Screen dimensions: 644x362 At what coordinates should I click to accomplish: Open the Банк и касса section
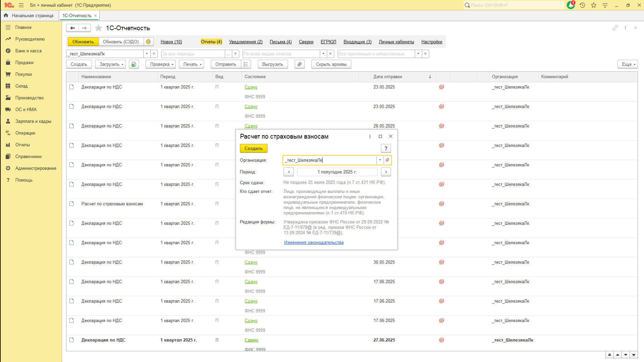click(29, 51)
